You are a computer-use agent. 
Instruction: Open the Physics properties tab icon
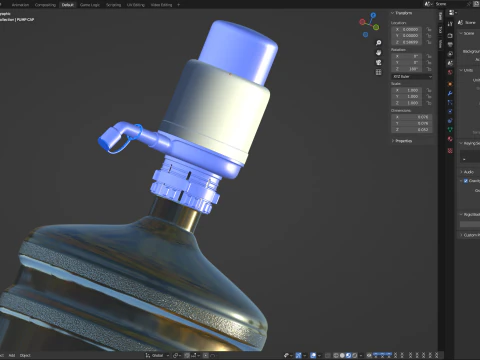click(x=450, y=111)
